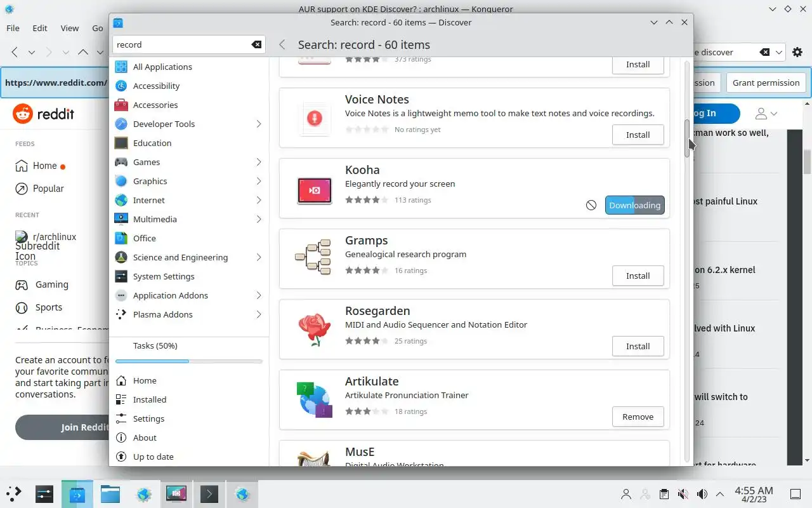Expand Developer Tools subcategories arrow
This screenshot has height=508, width=812.
(x=259, y=124)
